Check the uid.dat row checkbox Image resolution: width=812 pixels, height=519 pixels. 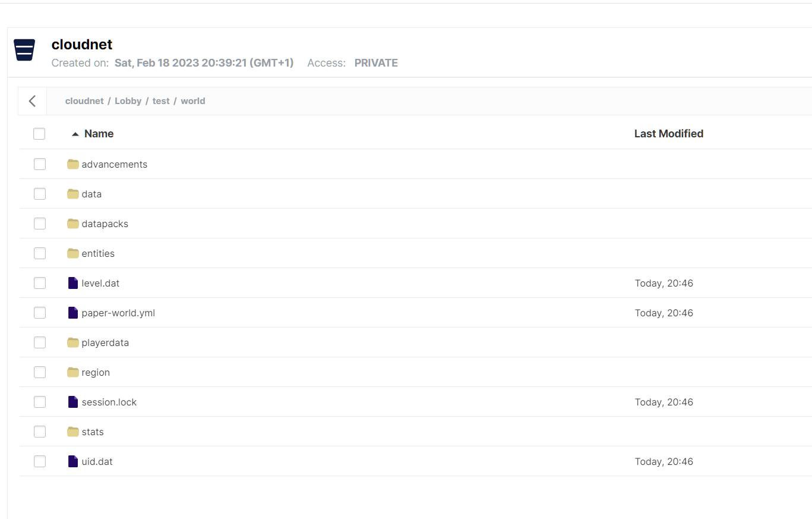(40, 461)
